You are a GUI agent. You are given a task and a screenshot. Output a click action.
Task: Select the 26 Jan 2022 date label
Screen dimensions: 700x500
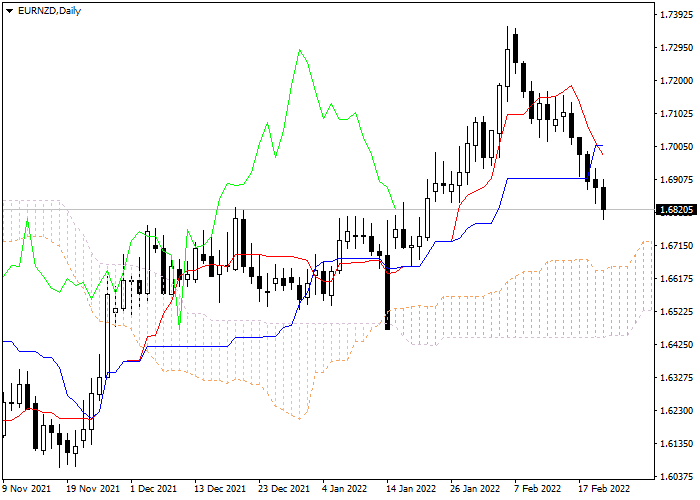474,489
